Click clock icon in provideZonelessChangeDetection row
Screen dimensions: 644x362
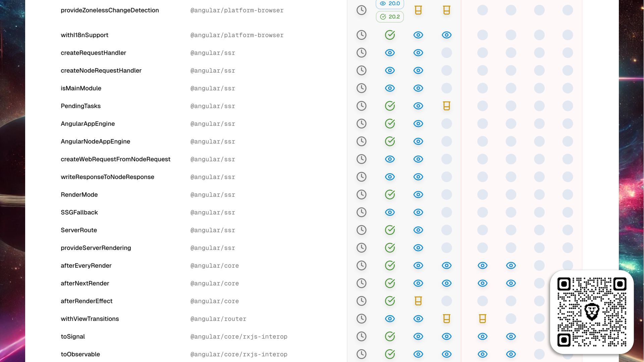click(361, 10)
